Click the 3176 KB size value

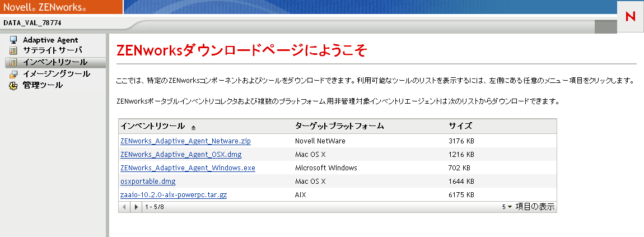coord(461,141)
